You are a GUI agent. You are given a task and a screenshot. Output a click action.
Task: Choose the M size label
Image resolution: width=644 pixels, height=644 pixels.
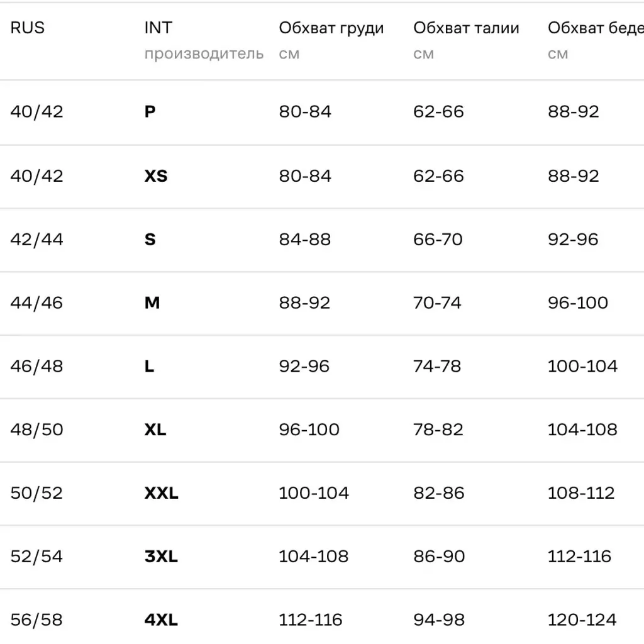pyautogui.click(x=152, y=303)
